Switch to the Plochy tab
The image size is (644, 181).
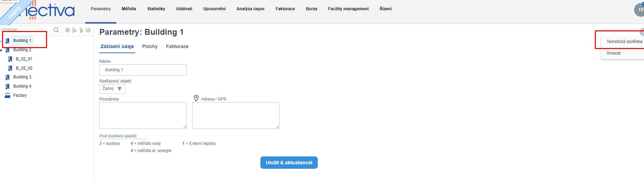150,46
